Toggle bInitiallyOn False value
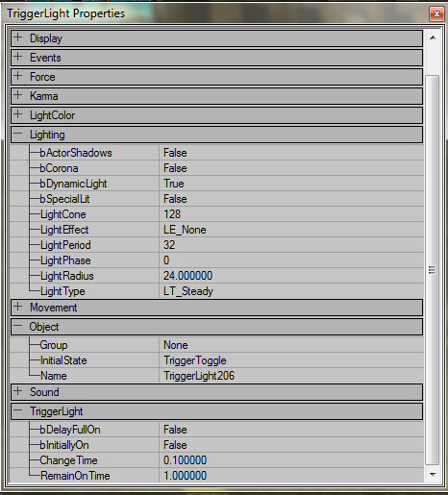This screenshot has height=495, width=448. pos(291,445)
